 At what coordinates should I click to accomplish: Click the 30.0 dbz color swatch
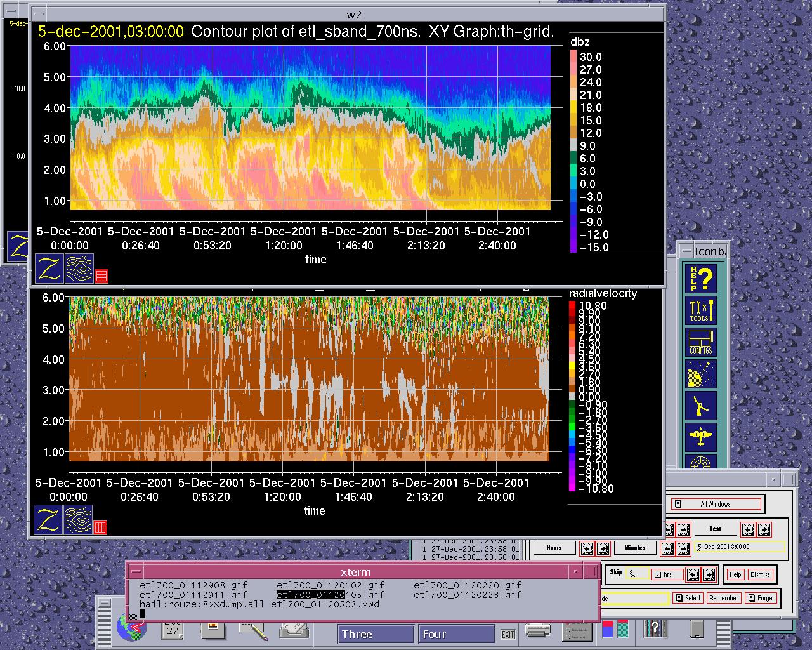point(573,56)
